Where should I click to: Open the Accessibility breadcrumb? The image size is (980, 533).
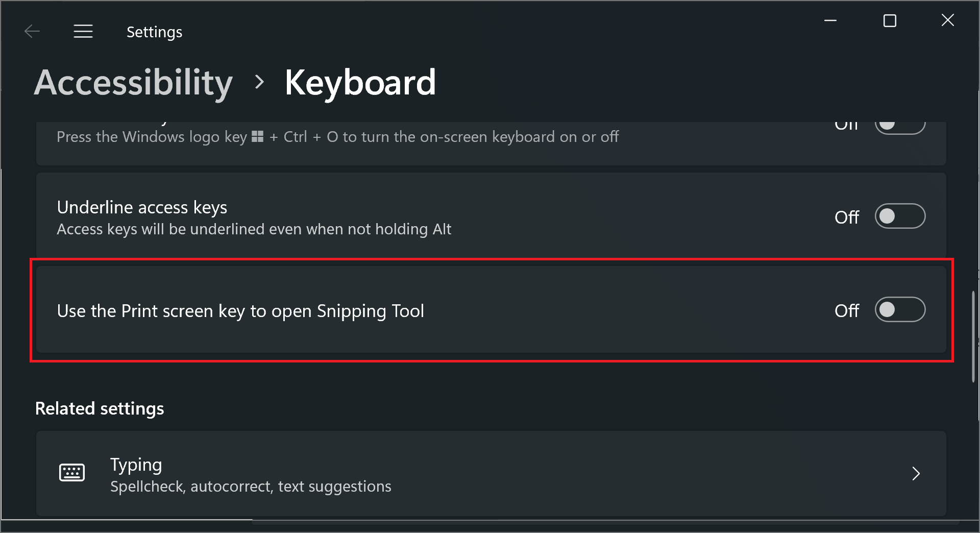133,82
